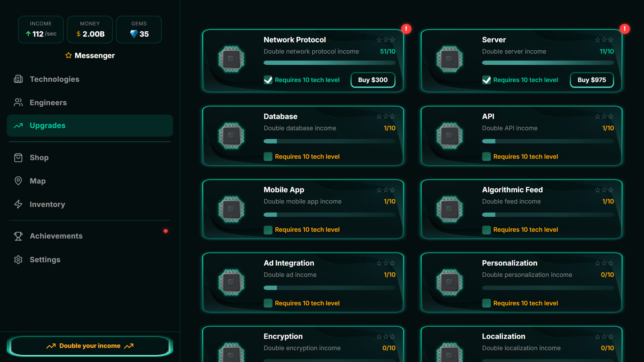Open the Technologies building icon
This screenshot has width=644, height=362.
(x=18, y=79)
